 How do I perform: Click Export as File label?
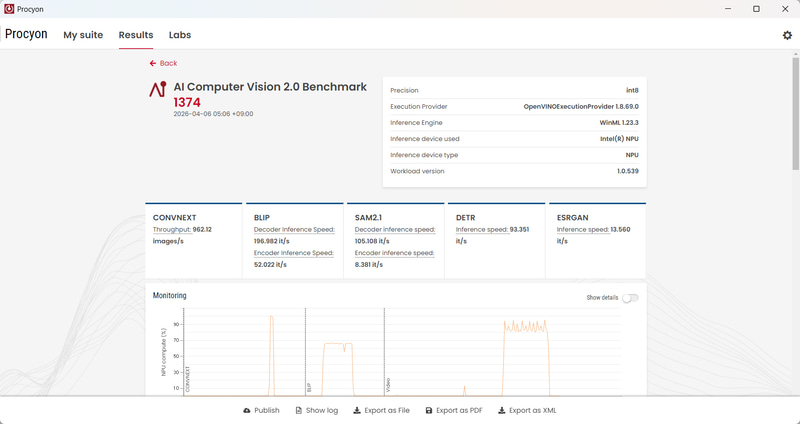[387, 410]
